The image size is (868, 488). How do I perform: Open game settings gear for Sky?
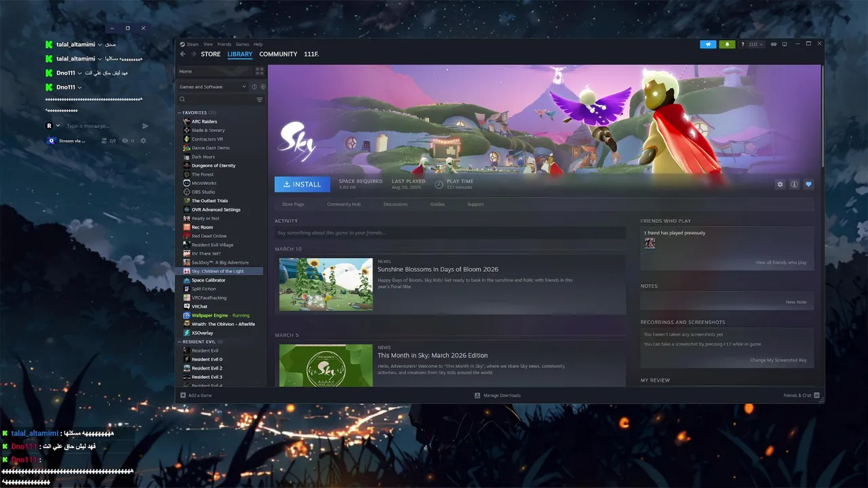tap(780, 184)
